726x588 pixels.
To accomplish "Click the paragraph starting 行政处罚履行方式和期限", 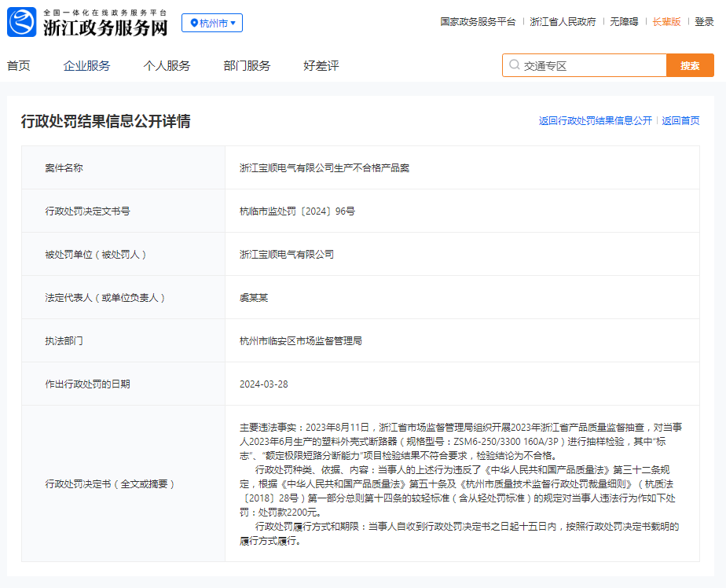I will click(460, 533).
